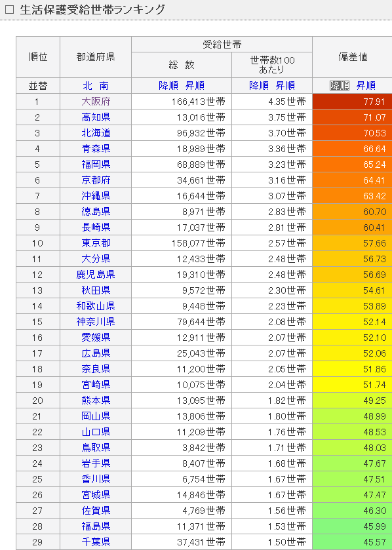The image size is (392, 550).
Task: Click the 45.57 green deviation cell
Action: [x=353, y=542]
